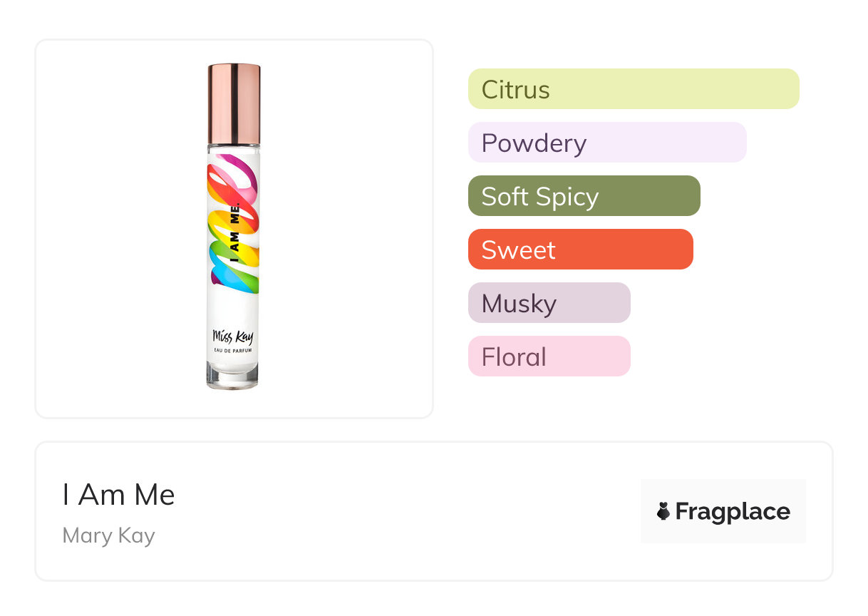The image size is (868, 616).
Task: Pick the pink Floral accord bar
Action: pyautogui.click(x=549, y=356)
